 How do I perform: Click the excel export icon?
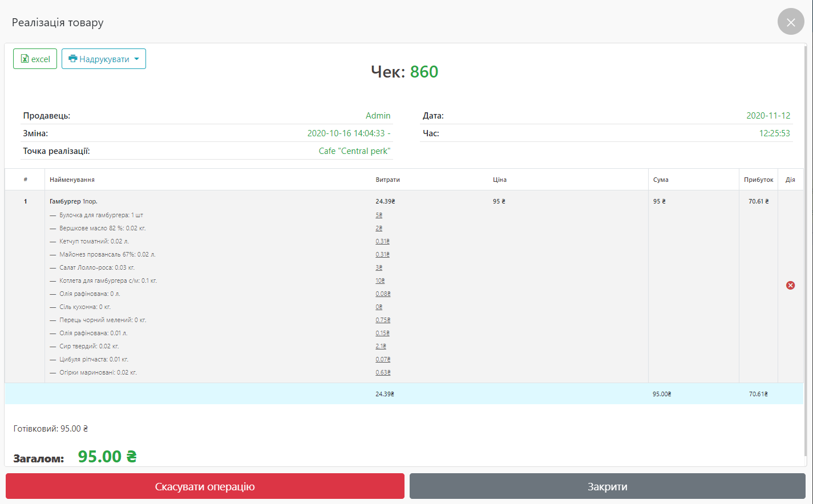tap(25, 59)
